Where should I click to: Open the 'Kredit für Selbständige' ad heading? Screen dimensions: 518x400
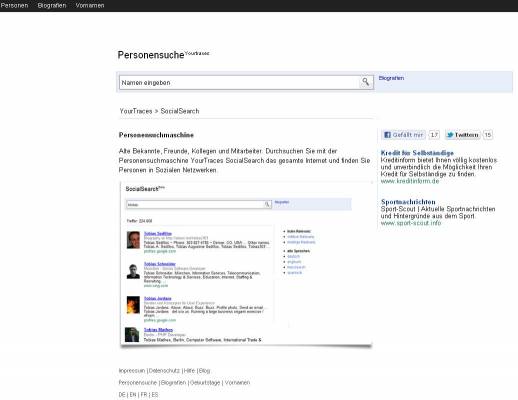[417, 153]
